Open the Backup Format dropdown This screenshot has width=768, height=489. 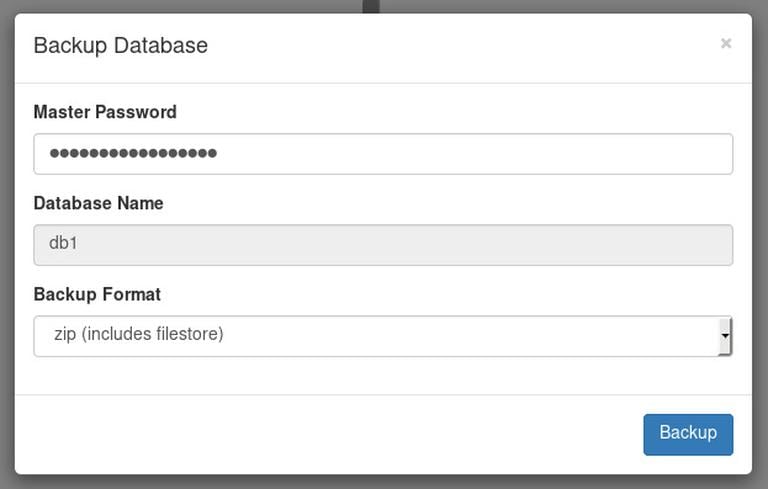[383, 336]
